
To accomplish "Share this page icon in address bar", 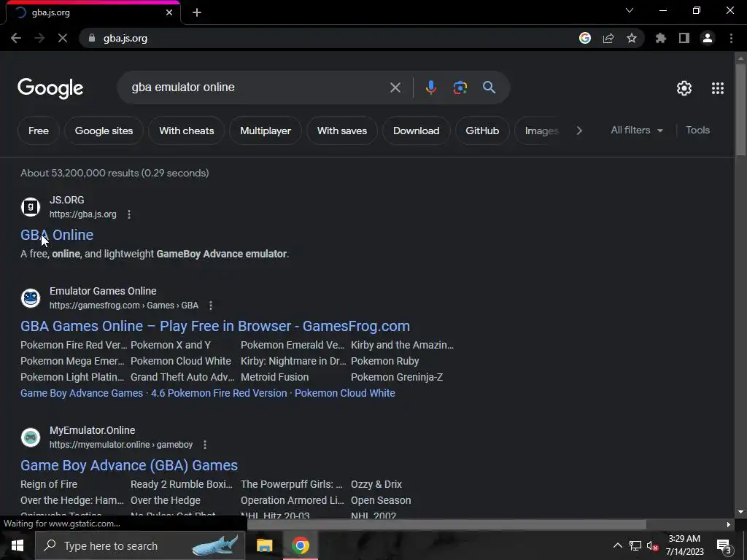I will (608, 38).
